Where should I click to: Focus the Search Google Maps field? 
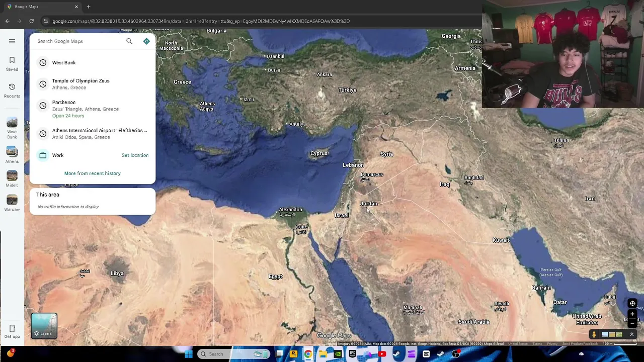click(x=79, y=41)
